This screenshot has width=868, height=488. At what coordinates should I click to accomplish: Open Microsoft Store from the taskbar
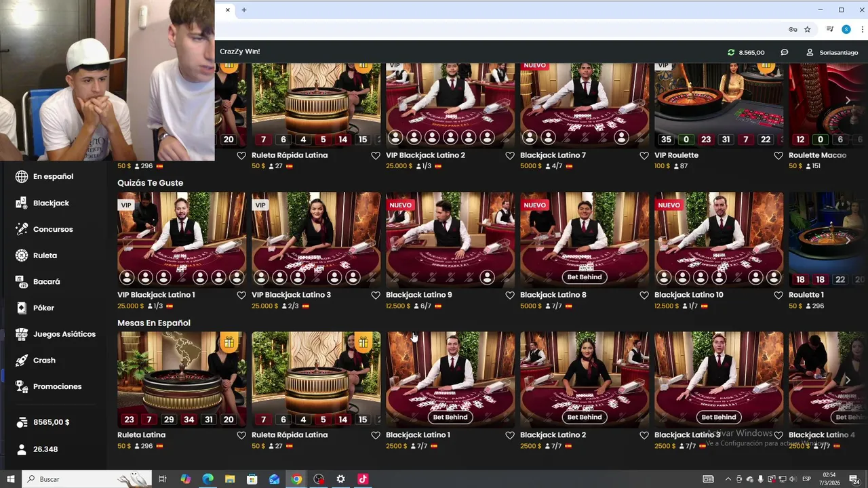pyautogui.click(x=252, y=479)
